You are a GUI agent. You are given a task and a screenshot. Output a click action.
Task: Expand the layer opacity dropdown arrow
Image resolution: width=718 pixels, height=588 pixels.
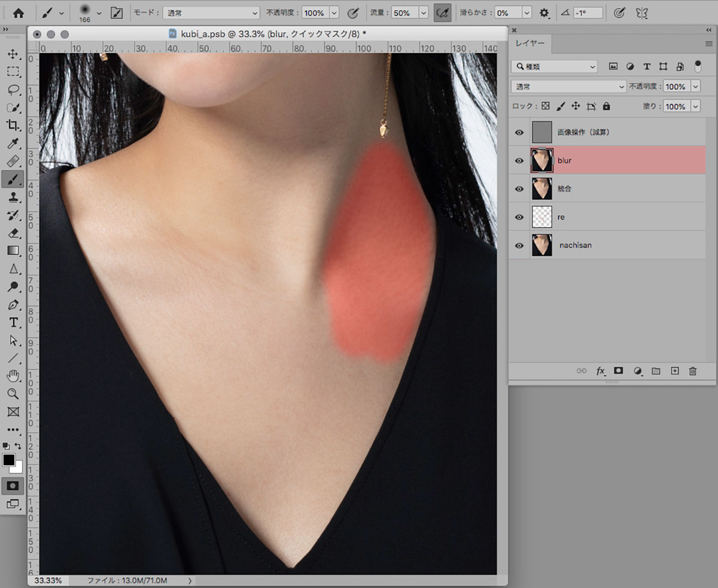pos(695,87)
